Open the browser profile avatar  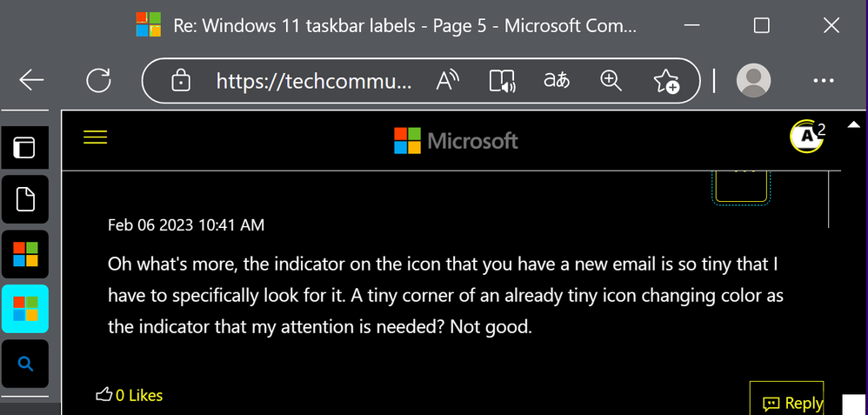pos(753,81)
